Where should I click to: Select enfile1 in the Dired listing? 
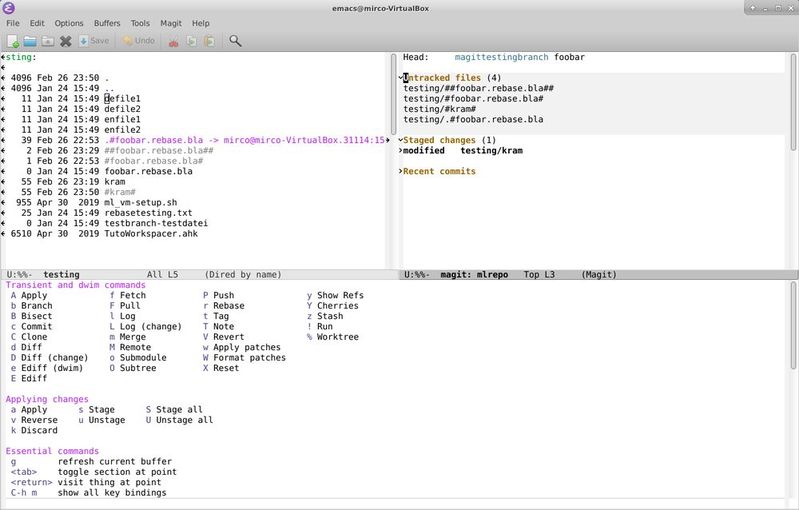pos(122,119)
